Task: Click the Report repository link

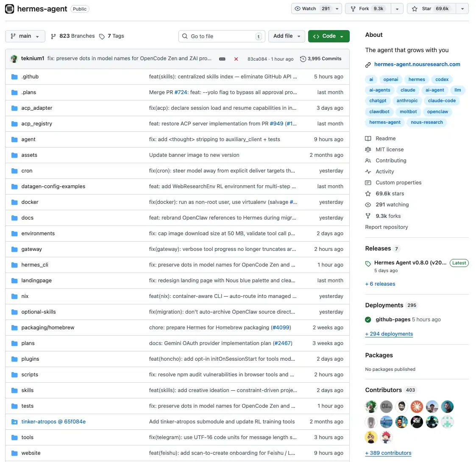Action: [x=386, y=227]
